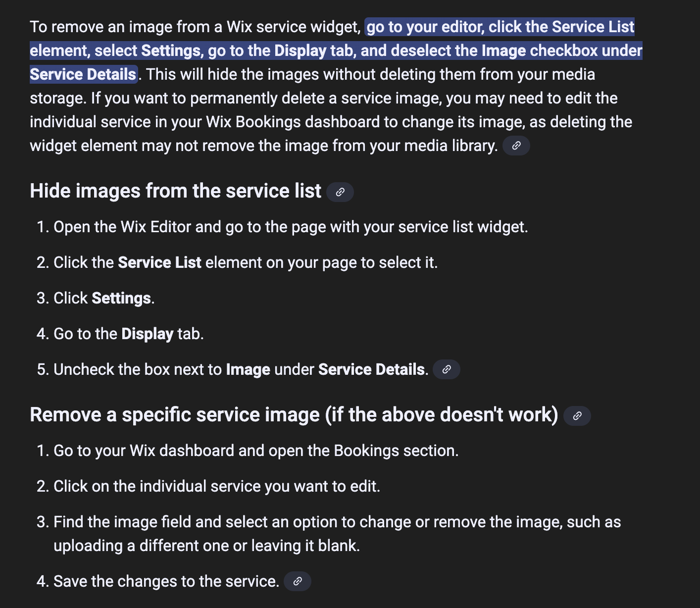Open citation link after "under Service Details." step
The width and height of the screenshot is (700, 608).
pos(446,369)
